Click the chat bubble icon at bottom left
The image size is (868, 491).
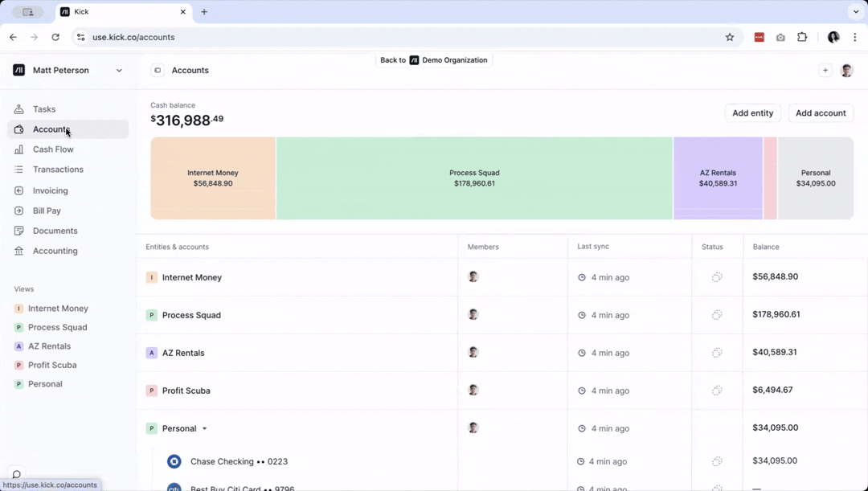tap(16, 474)
